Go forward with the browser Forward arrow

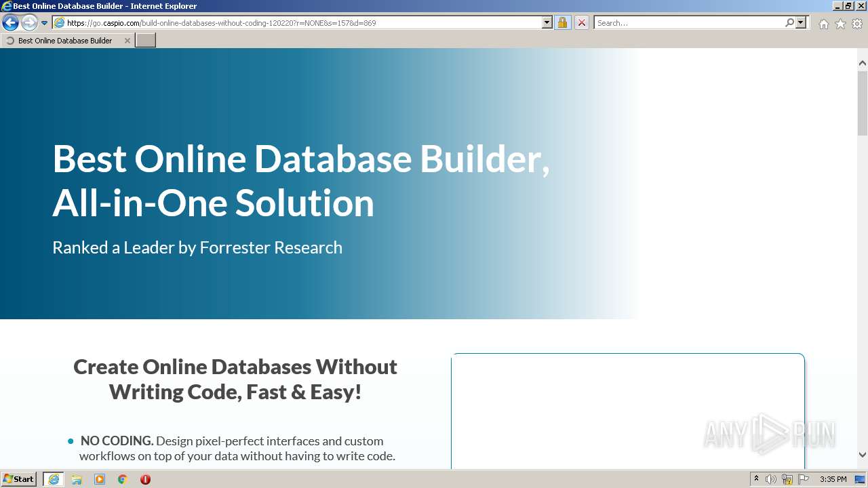(x=29, y=22)
